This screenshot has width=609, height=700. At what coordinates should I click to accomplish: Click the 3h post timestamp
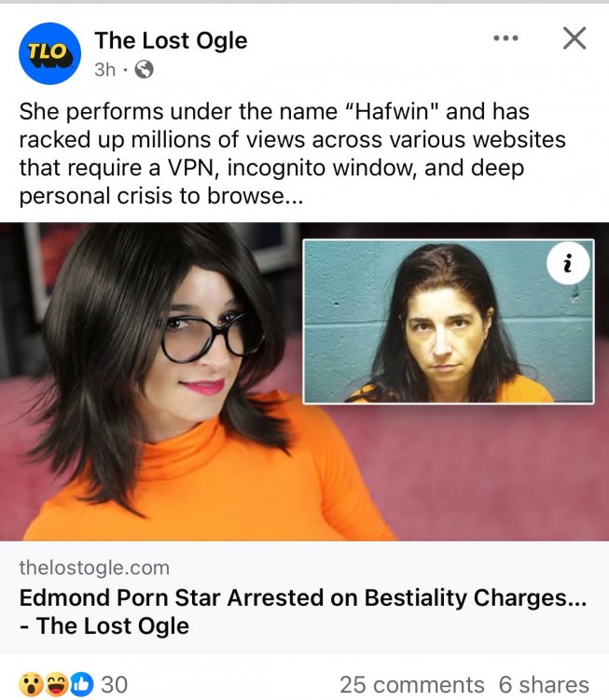point(104,70)
